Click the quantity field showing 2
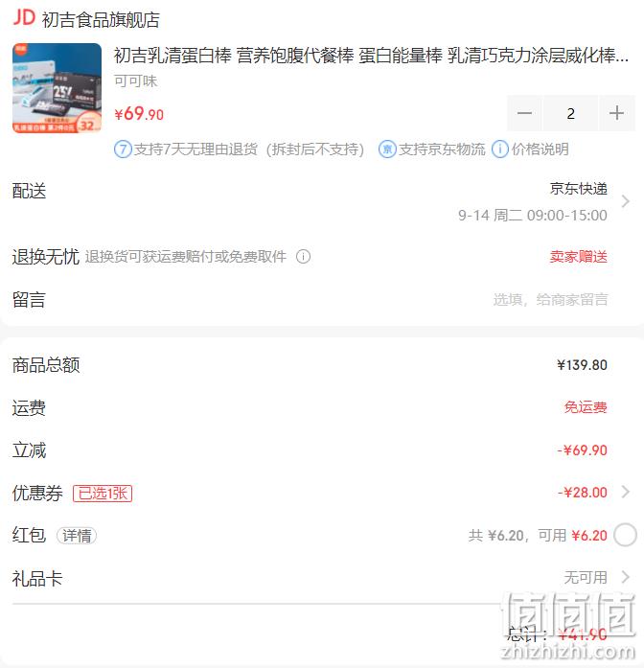 [x=571, y=113]
